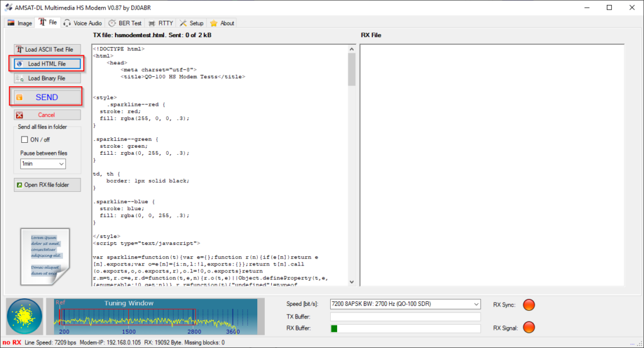Click 'Modem-IP: 192.168.0.105' status entry

[110, 342]
